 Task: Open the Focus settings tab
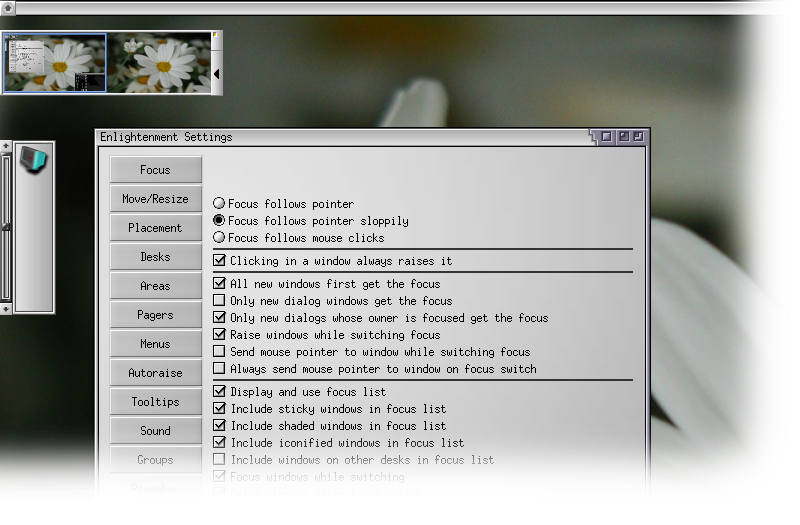pos(156,169)
